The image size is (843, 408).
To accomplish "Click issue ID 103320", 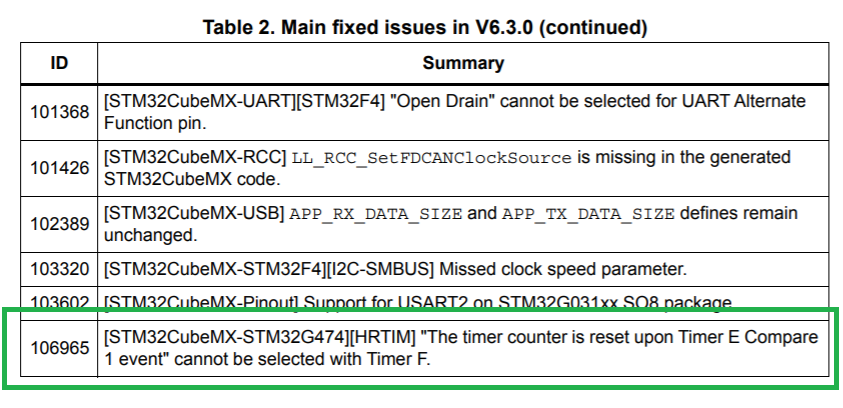I will pos(59,268).
